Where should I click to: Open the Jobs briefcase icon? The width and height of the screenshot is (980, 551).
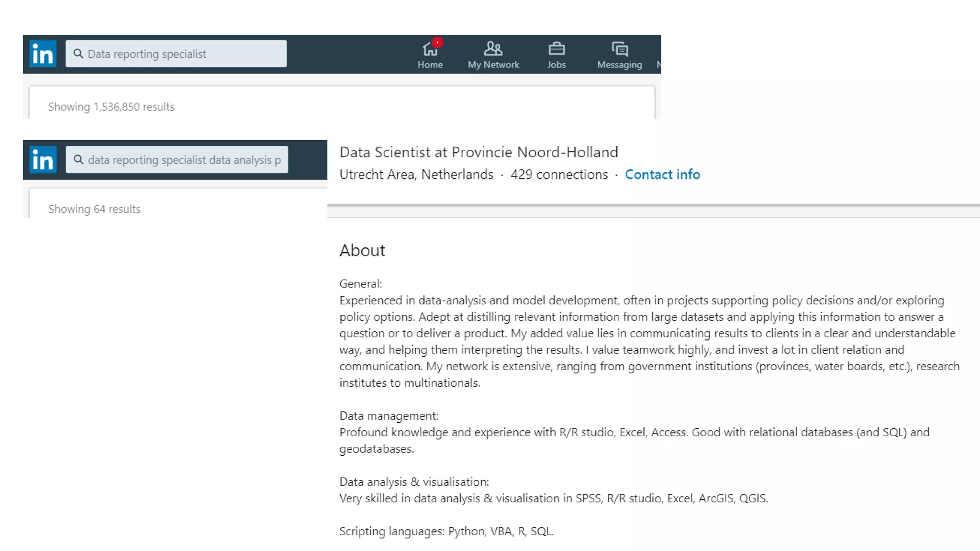click(x=557, y=49)
